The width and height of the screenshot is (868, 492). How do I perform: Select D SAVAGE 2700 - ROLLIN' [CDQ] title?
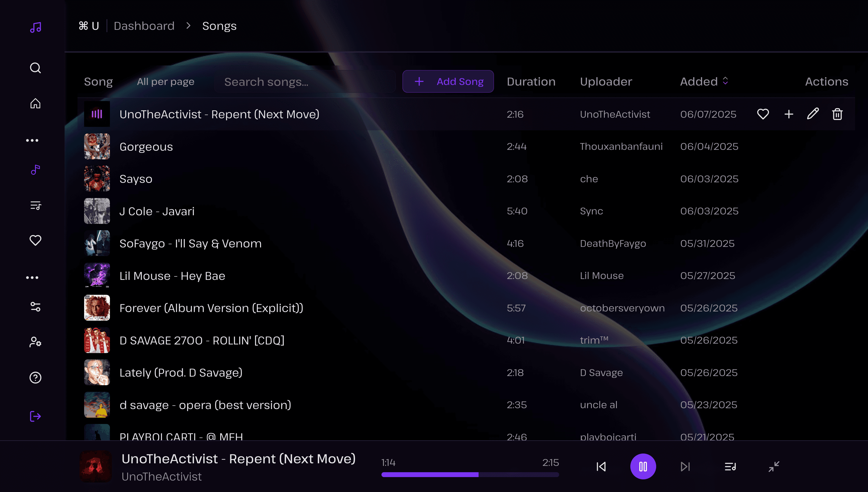(x=202, y=340)
